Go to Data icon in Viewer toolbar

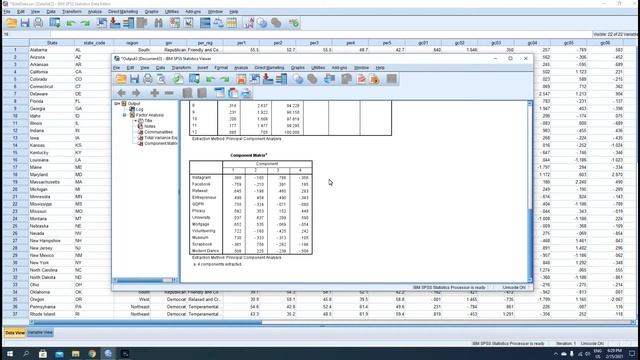(x=241, y=79)
